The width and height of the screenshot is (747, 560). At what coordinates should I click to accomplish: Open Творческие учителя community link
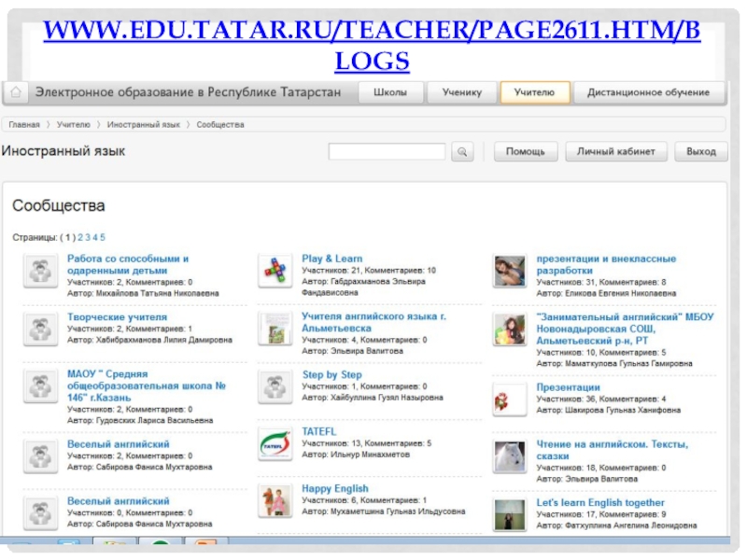click(117, 317)
